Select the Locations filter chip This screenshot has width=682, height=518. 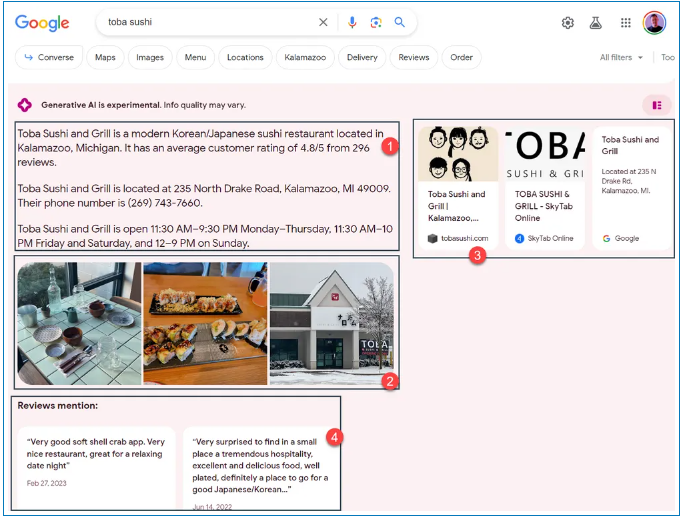pos(245,57)
